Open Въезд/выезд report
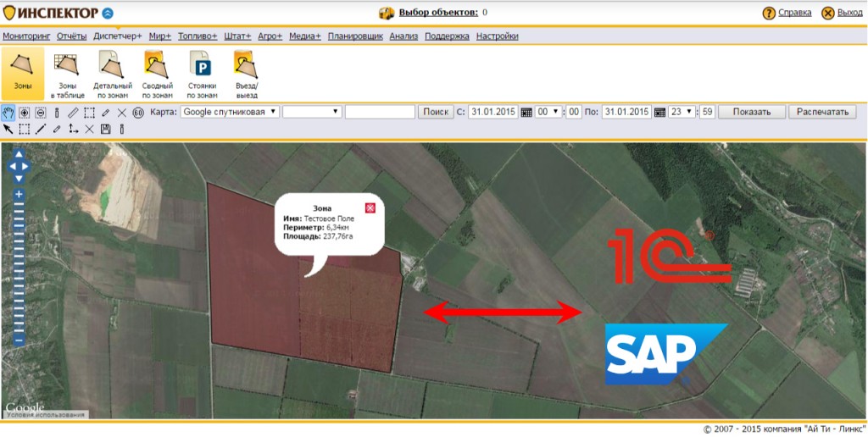 [x=247, y=75]
